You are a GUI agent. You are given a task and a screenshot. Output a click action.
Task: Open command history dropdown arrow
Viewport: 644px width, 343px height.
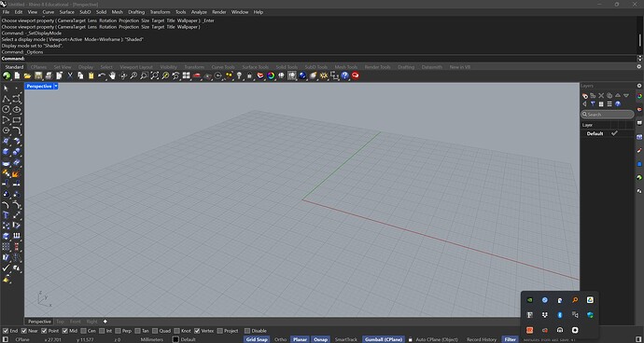[639, 59]
